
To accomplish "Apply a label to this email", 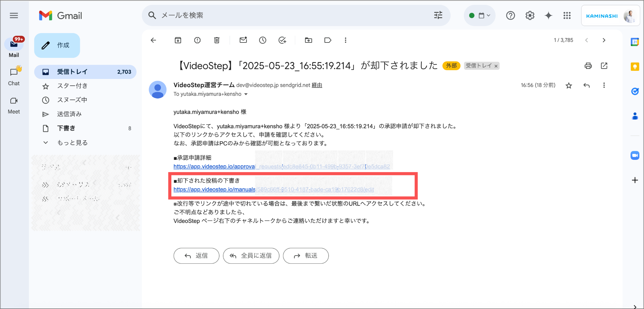I will (x=328, y=40).
